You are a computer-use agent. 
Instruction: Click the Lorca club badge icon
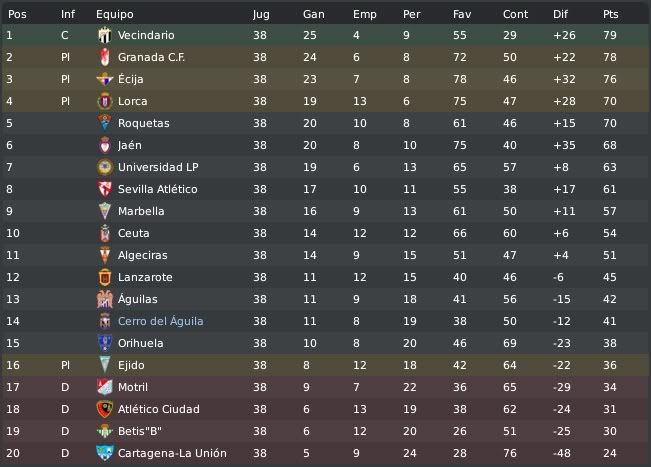coord(105,101)
